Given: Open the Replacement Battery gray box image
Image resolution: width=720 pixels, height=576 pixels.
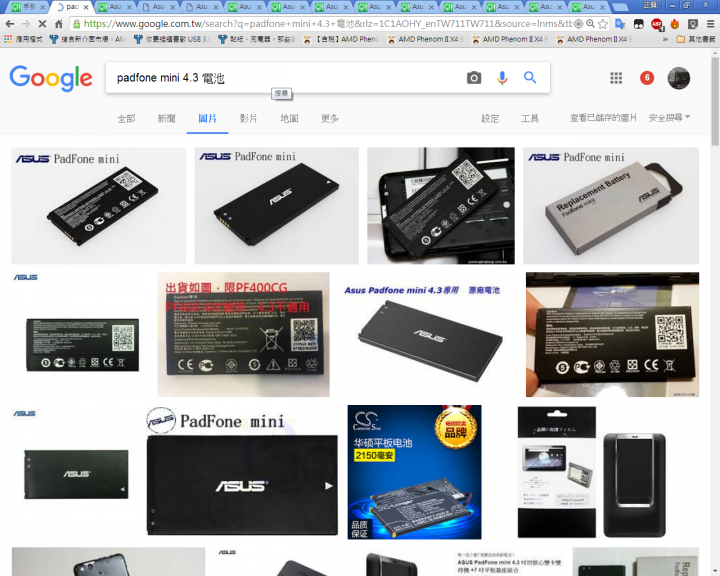Looking at the screenshot, I should (x=611, y=205).
